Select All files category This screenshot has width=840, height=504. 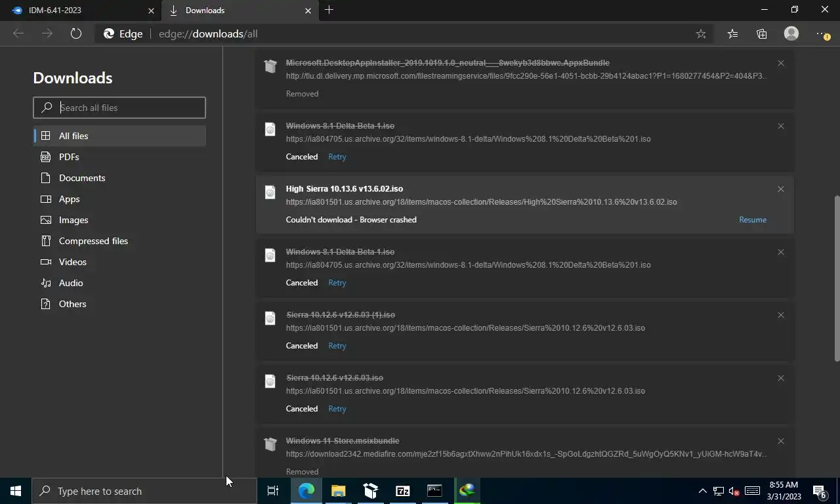[119, 136]
